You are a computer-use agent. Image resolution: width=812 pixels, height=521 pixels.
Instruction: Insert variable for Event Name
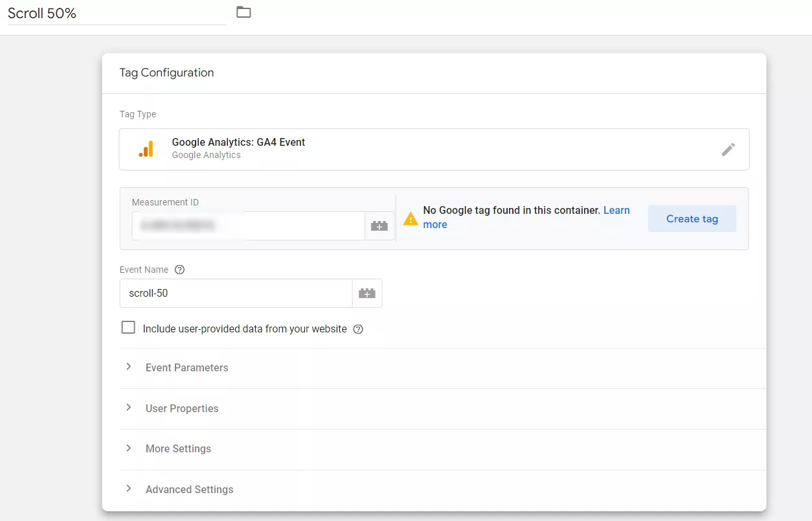(367, 294)
